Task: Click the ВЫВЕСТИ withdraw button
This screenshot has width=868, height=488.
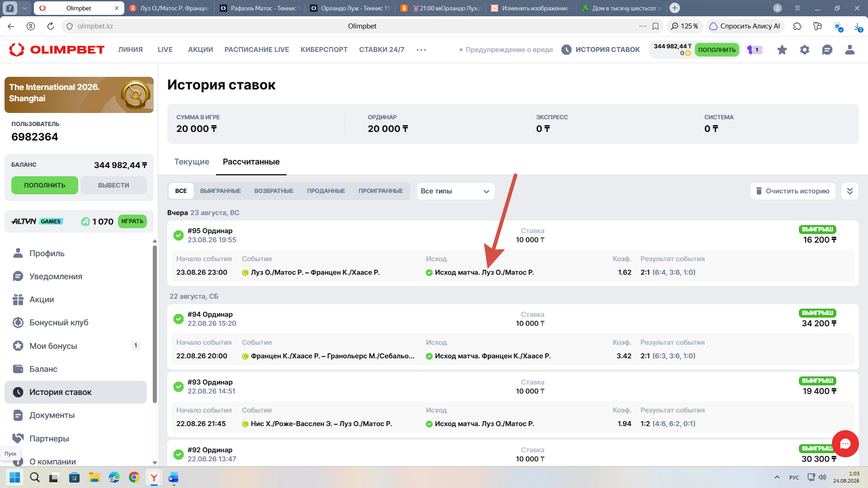Action: [x=113, y=185]
